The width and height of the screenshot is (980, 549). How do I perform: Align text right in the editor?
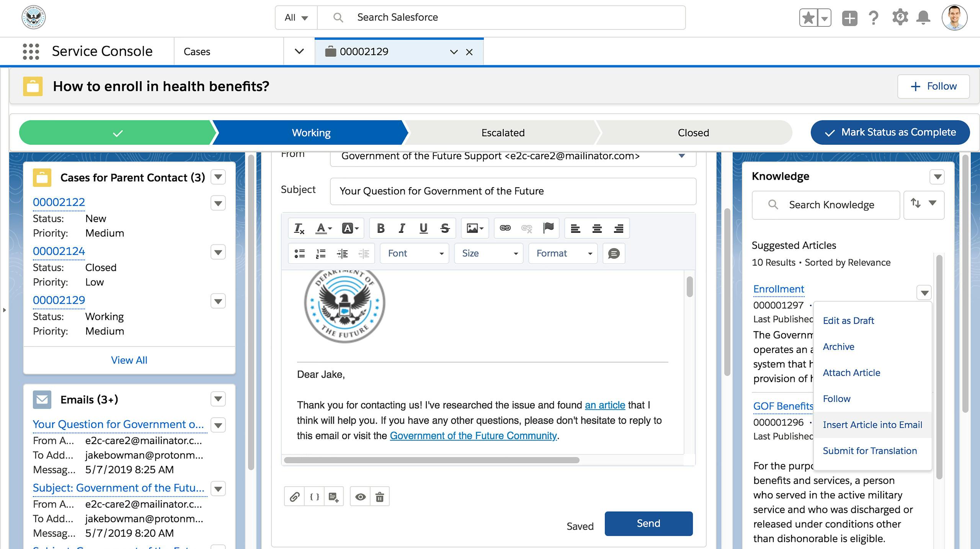point(618,228)
